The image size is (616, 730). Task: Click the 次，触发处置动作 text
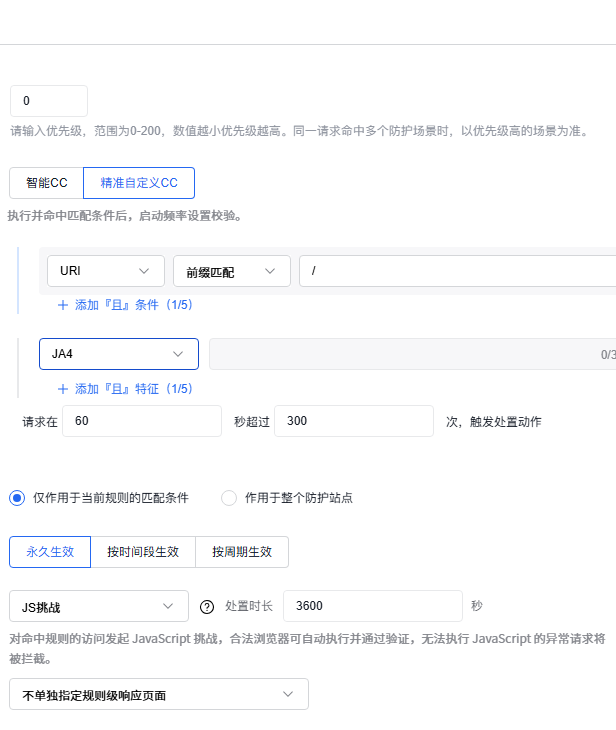pos(494,422)
